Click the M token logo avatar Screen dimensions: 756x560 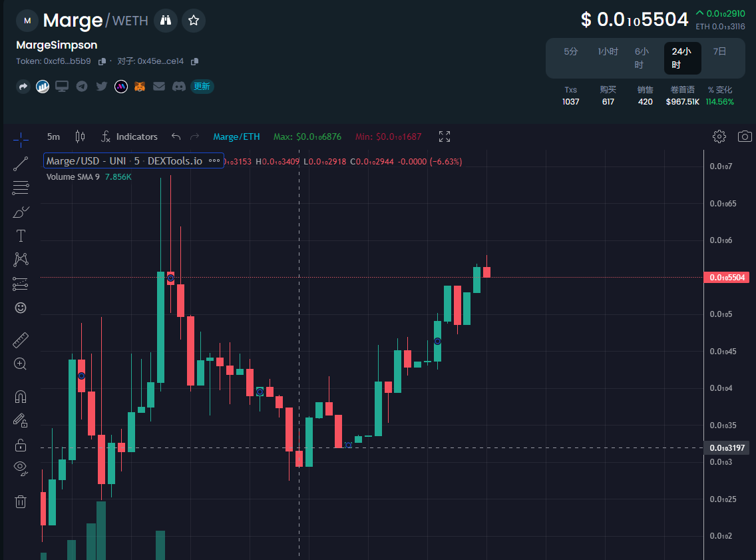click(x=27, y=20)
